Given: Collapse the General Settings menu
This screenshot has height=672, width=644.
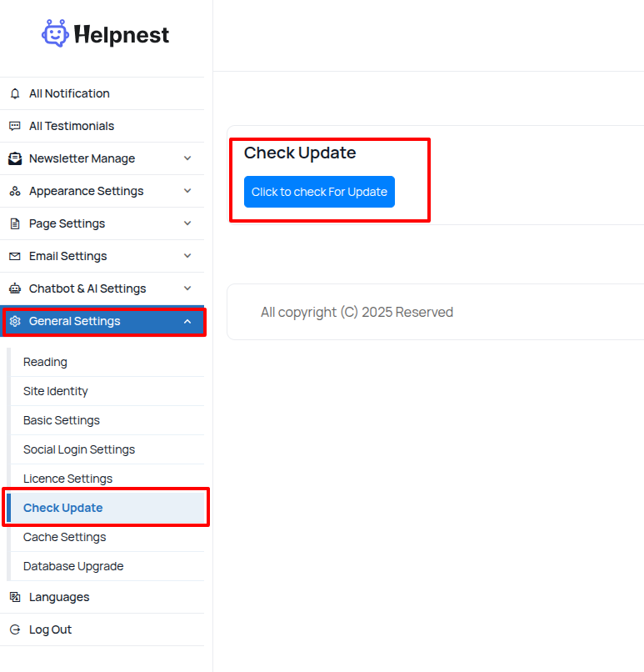Looking at the screenshot, I should (187, 321).
